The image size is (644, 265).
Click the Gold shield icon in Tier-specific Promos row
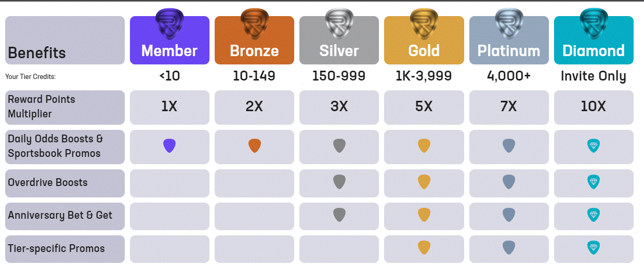(x=424, y=248)
